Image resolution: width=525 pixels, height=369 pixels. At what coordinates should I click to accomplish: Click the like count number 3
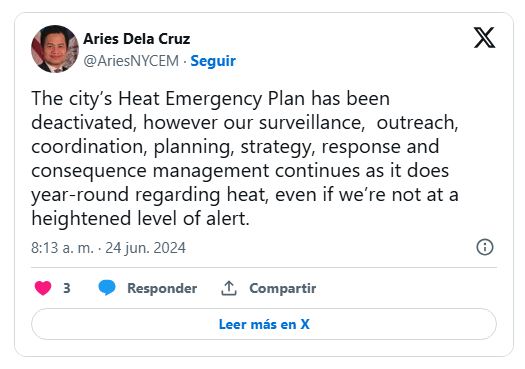(67, 288)
